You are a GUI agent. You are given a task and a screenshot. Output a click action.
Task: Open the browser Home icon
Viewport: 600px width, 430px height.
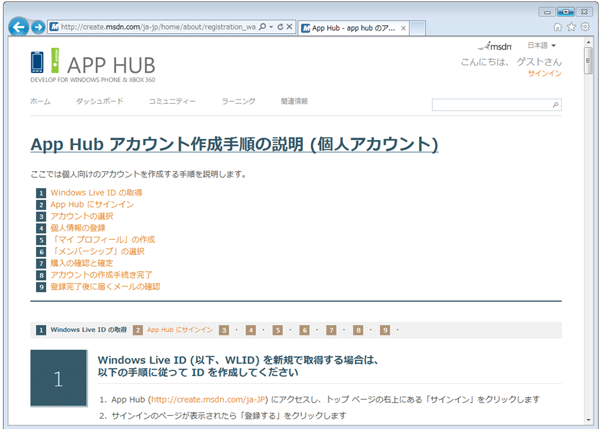click(558, 27)
